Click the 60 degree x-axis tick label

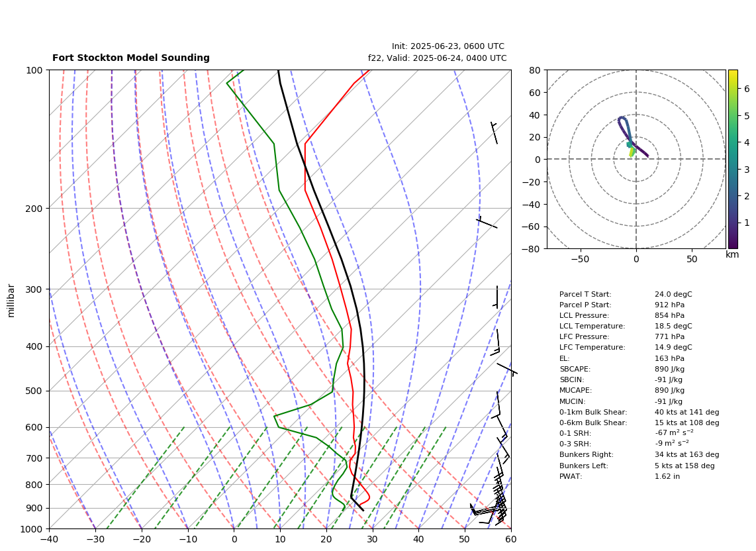pos(511,539)
